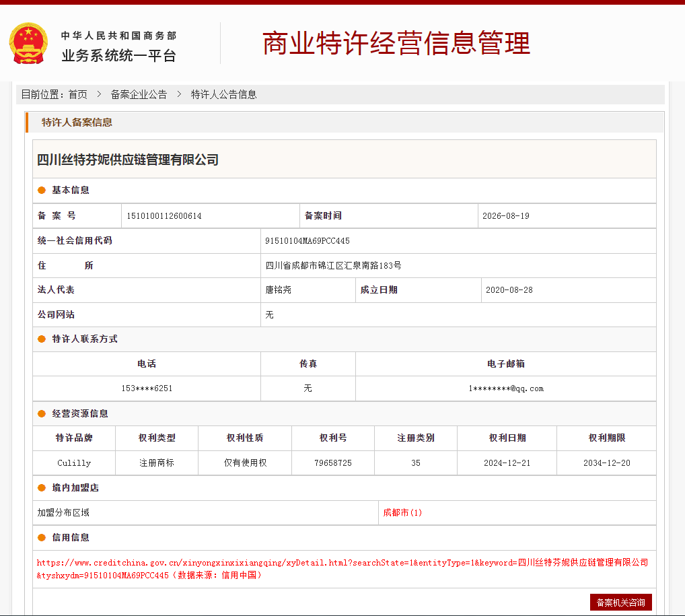Select filing date 2026-08-19
The image size is (685, 616).
tap(506, 216)
